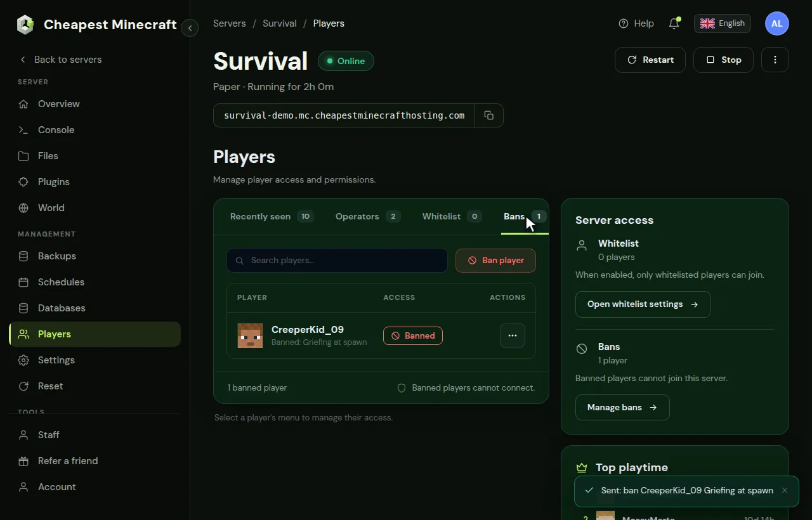Screen dimensions: 812x520
Task: Open the Databases page
Action: [x=95, y=308]
